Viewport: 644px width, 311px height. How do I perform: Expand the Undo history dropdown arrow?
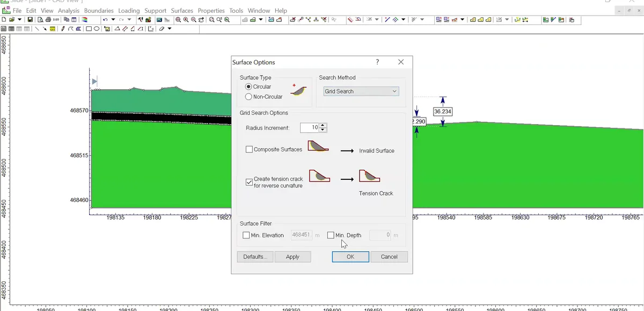click(113, 19)
